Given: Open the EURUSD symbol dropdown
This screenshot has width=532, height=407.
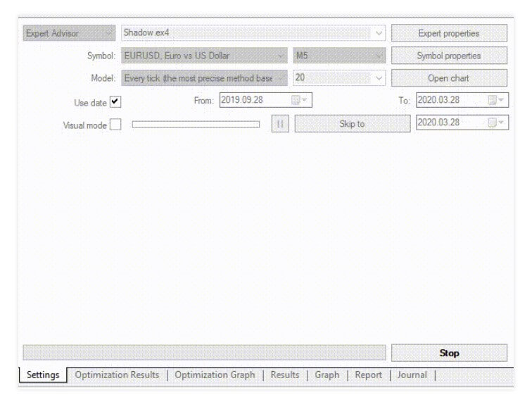Looking at the screenshot, I should point(204,56).
